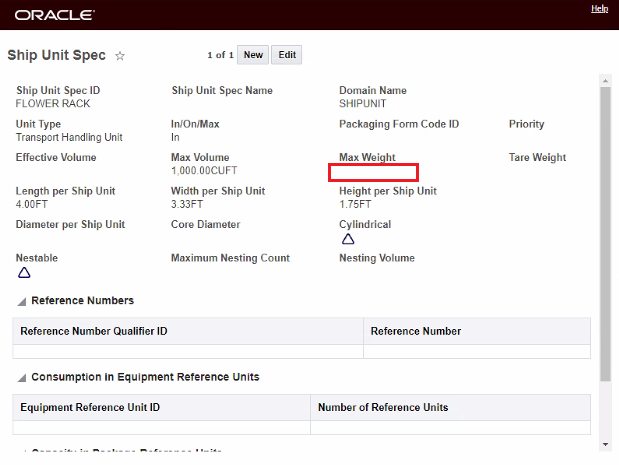Click the vertical scrollbar thumb
This screenshot has width=619, height=465.
(604, 230)
